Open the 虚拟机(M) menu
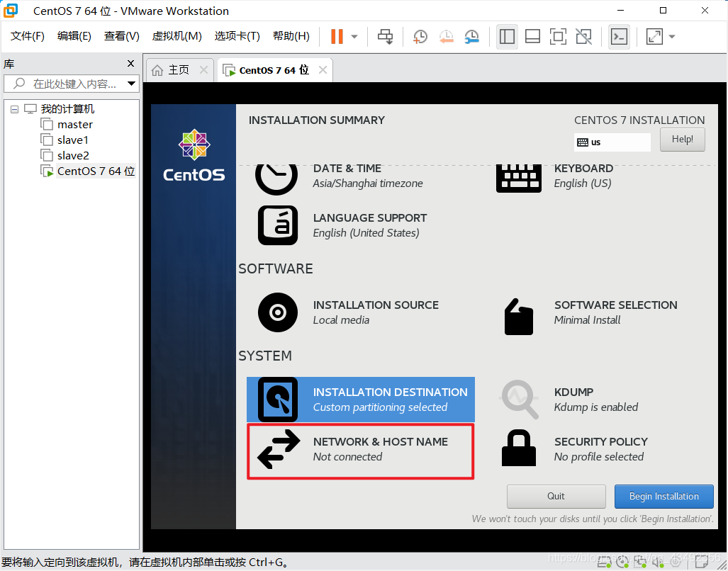Viewport: 728px width, 571px height. [x=177, y=36]
